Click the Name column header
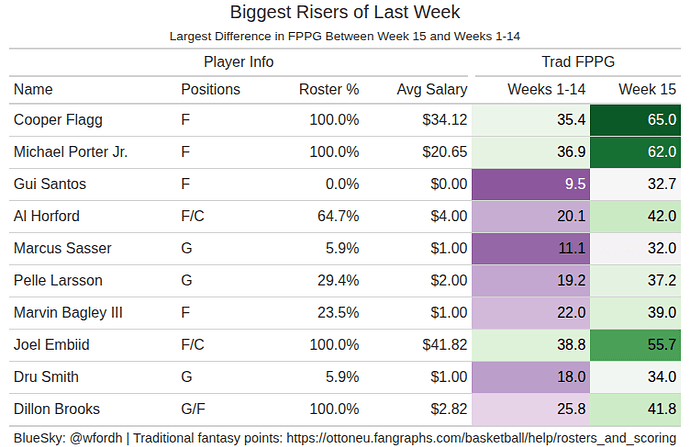Image resolution: width=690 pixels, height=447 pixels. [33, 89]
